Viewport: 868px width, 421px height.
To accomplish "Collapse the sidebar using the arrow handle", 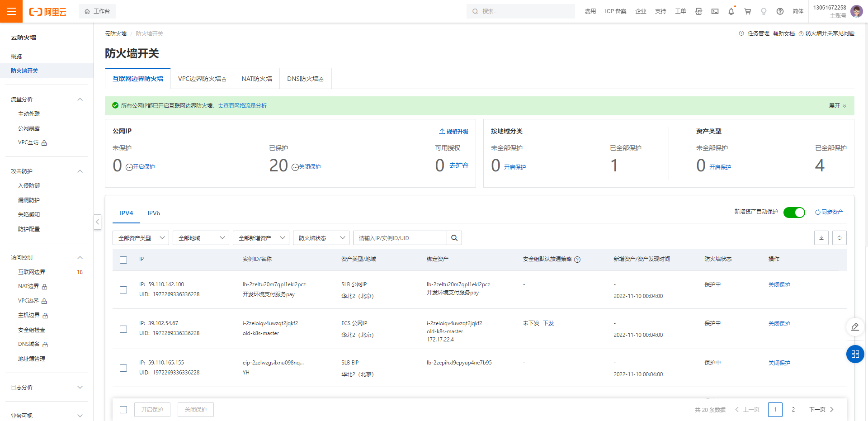I will [x=98, y=222].
